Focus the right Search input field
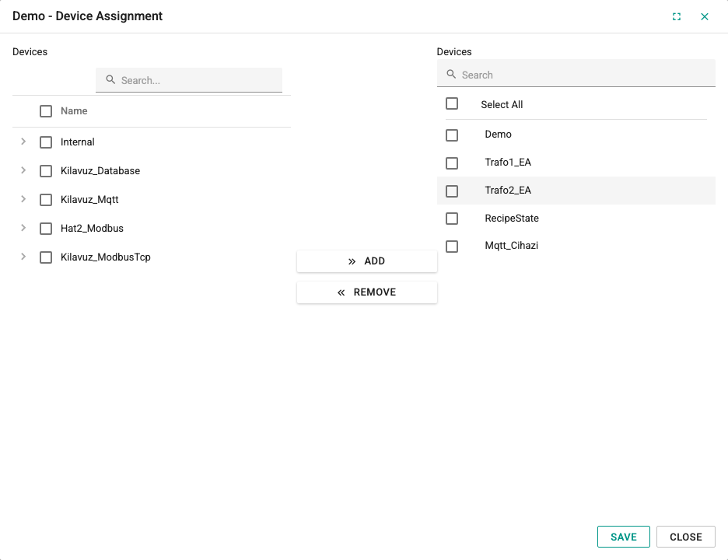 (x=576, y=75)
